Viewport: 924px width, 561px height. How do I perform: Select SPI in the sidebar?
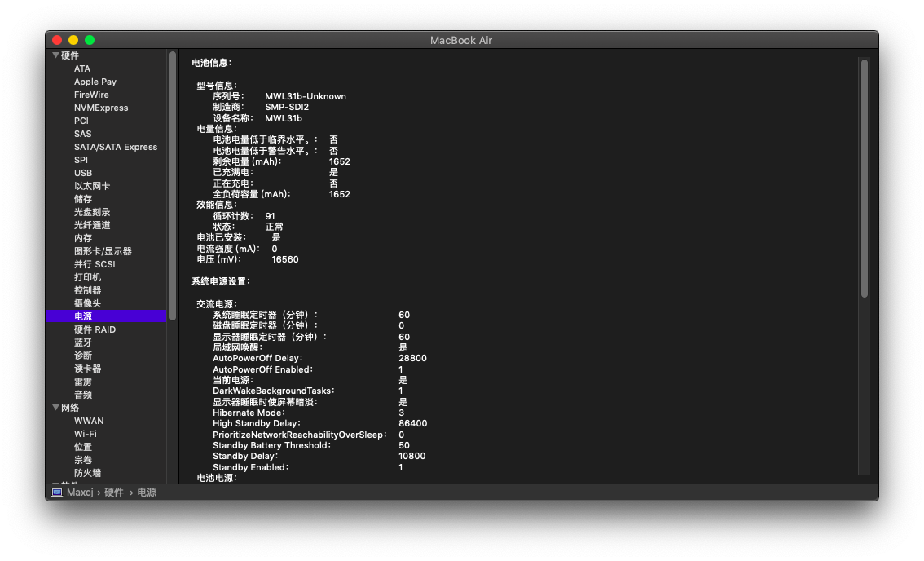point(81,160)
